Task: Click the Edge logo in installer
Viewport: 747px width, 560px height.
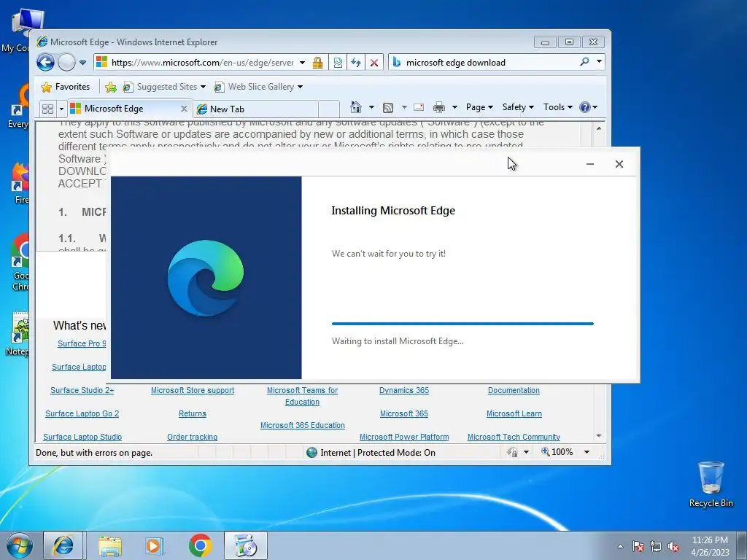Action: coord(205,278)
